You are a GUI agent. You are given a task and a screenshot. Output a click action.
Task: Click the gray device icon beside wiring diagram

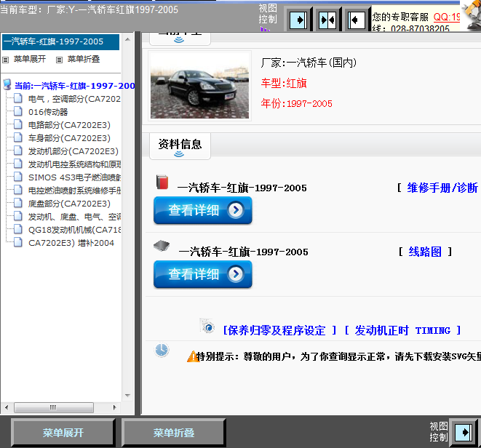162,246
